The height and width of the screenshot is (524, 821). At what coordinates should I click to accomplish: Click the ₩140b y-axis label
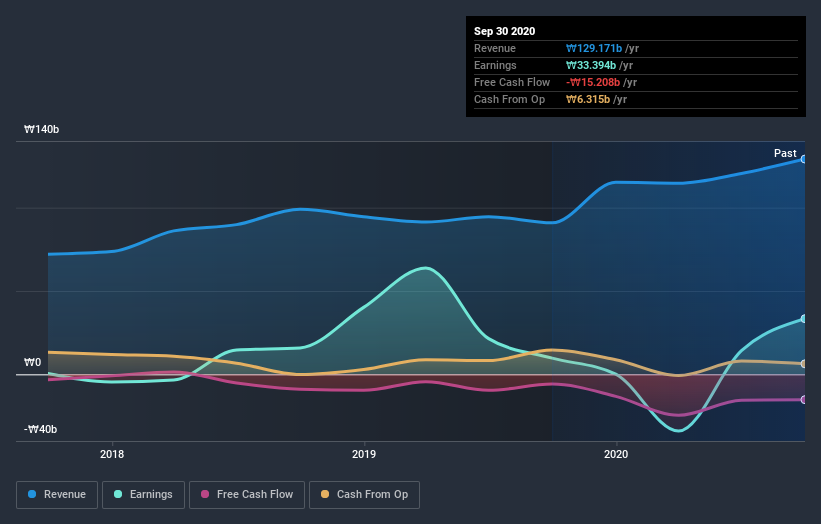41,129
